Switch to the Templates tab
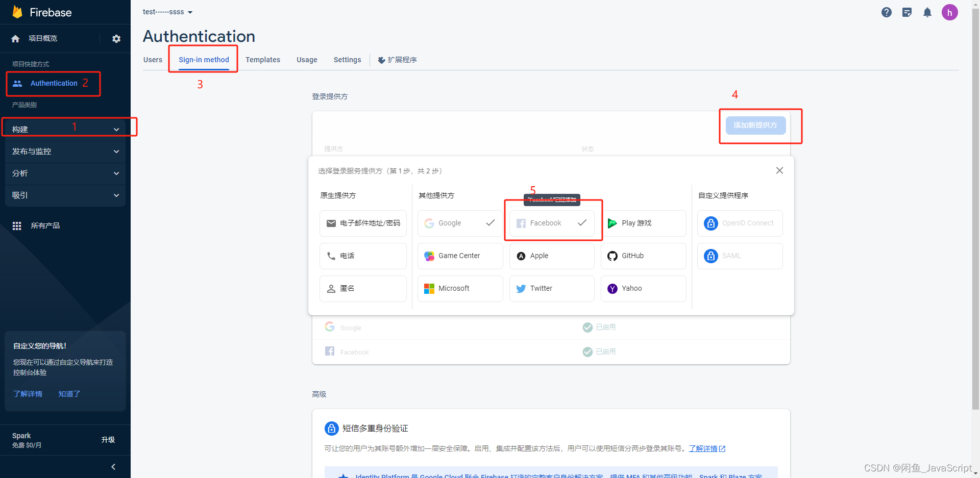This screenshot has width=980, height=478. click(263, 60)
